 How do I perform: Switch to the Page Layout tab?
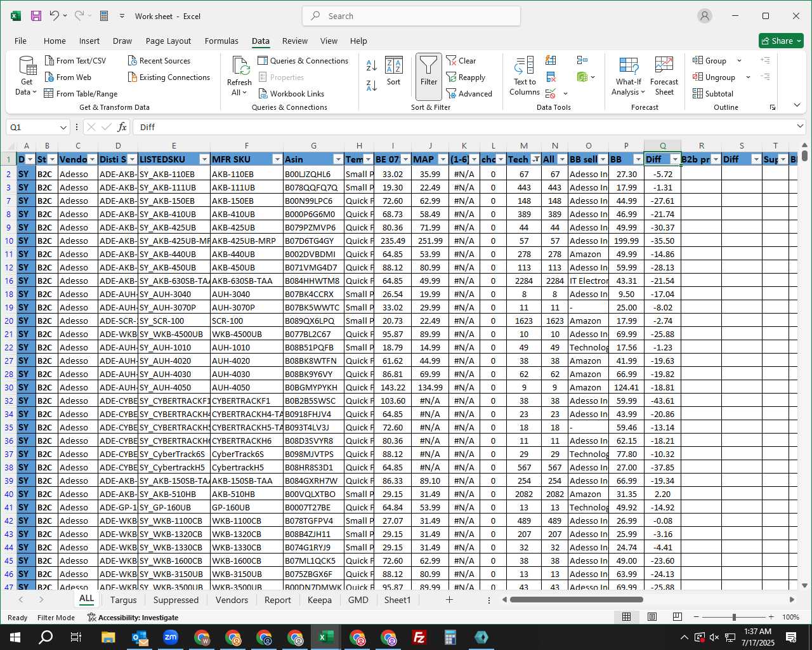coord(168,41)
